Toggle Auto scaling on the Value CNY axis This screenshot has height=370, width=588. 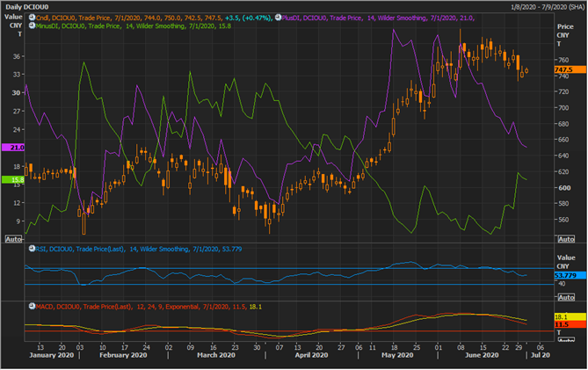[x=13, y=239]
